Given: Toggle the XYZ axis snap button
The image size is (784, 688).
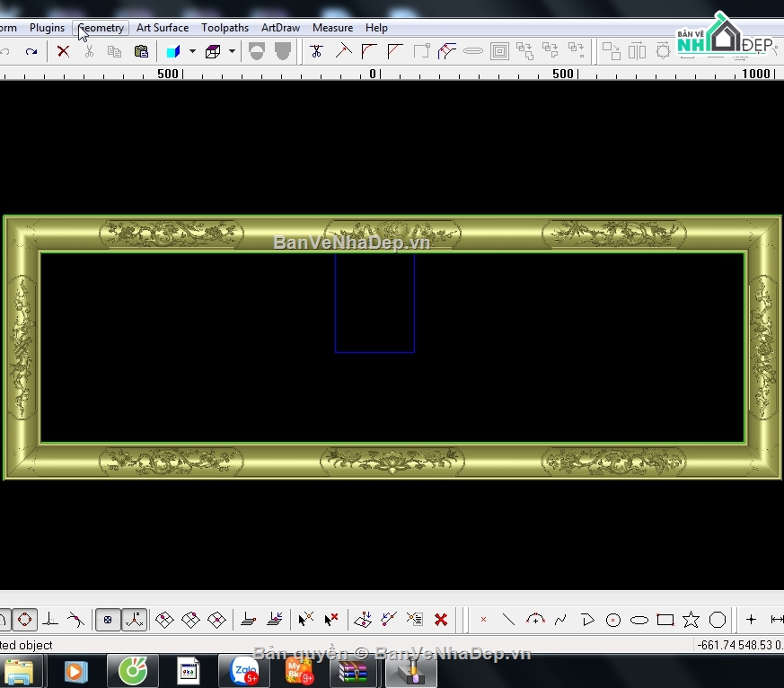Looking at the screenshot, I should [x=135, y=620].
